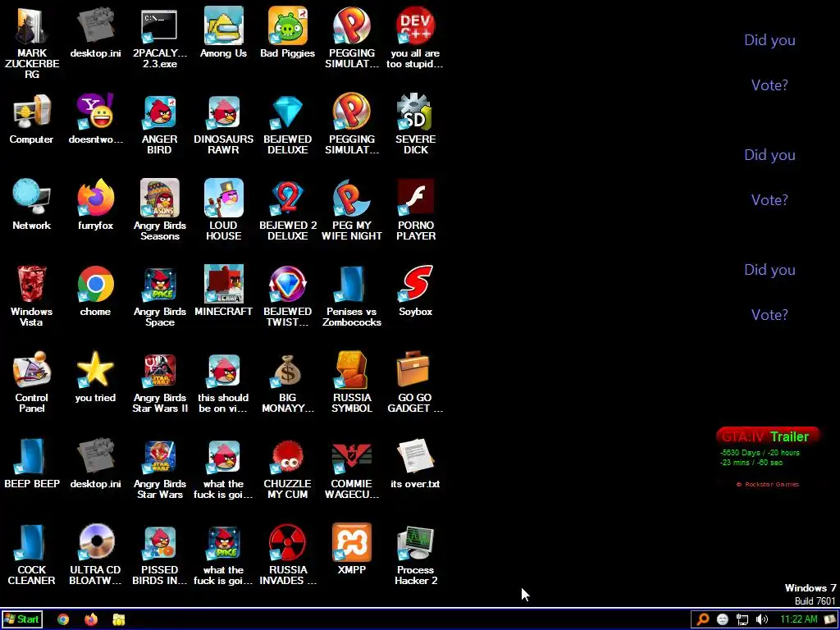Image resolution: width=840 pixels, height=630 pixels.
Task: Select desktop.ini beside BEEP BEEP
Action: [95, 457]
